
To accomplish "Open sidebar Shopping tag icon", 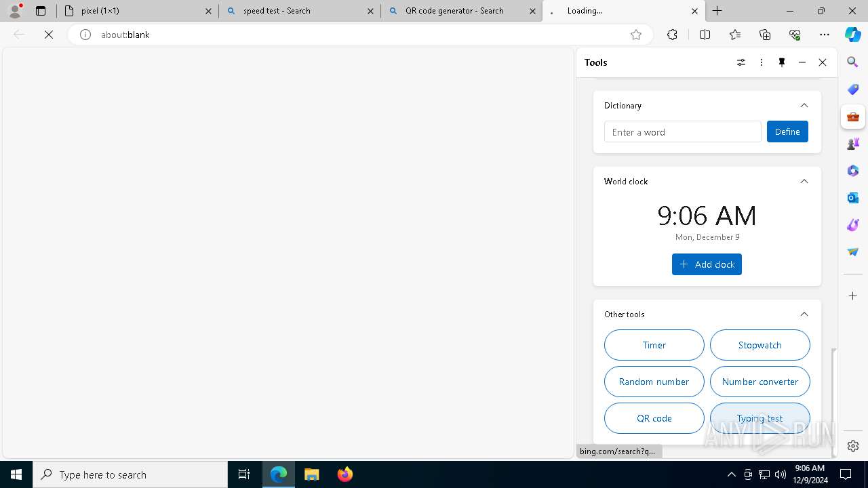I will pos(853,89).
